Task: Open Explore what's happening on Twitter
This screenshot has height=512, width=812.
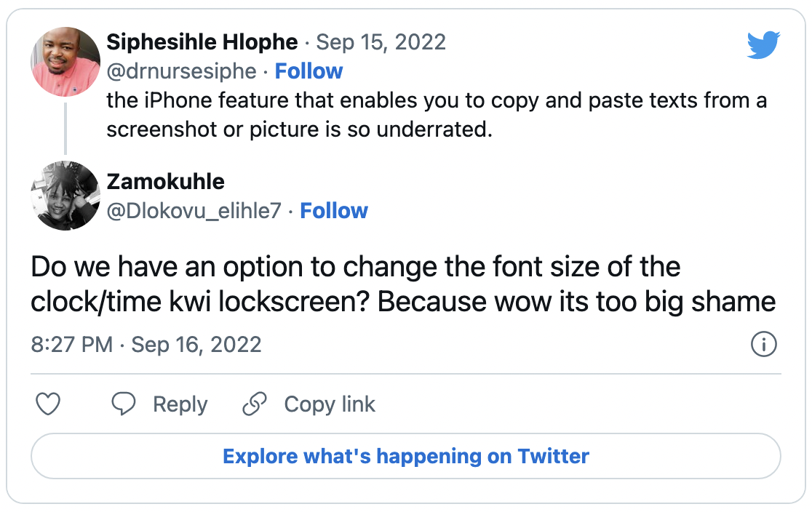Action: pyautogui.click(x=405, y=456)
